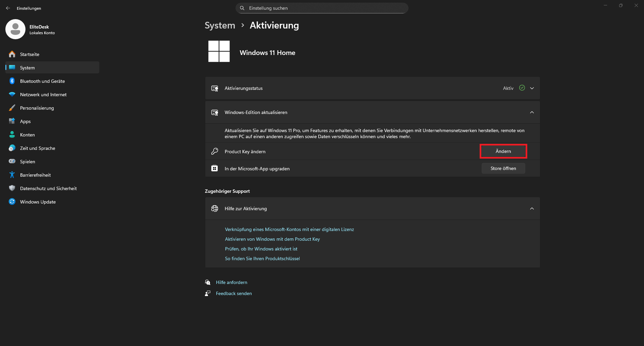Click the Hilfe anfordern headset icon

click(x=208, y=282)
